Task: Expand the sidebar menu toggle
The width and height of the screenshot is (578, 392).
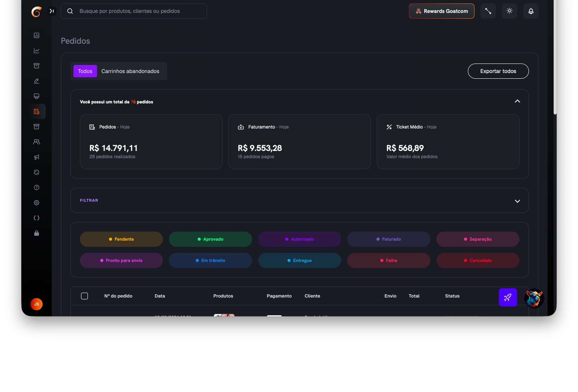Action: (52, 11)
